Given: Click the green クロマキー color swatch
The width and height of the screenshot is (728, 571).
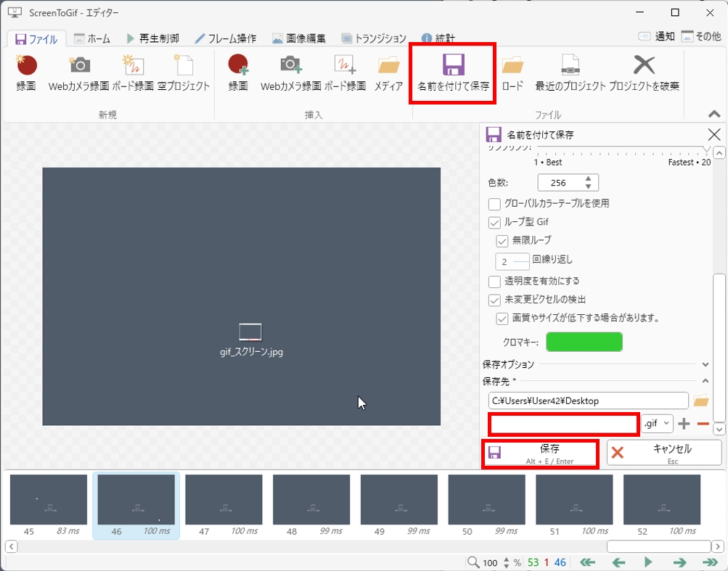Looking at the screenshot, I should pos(584,342).
